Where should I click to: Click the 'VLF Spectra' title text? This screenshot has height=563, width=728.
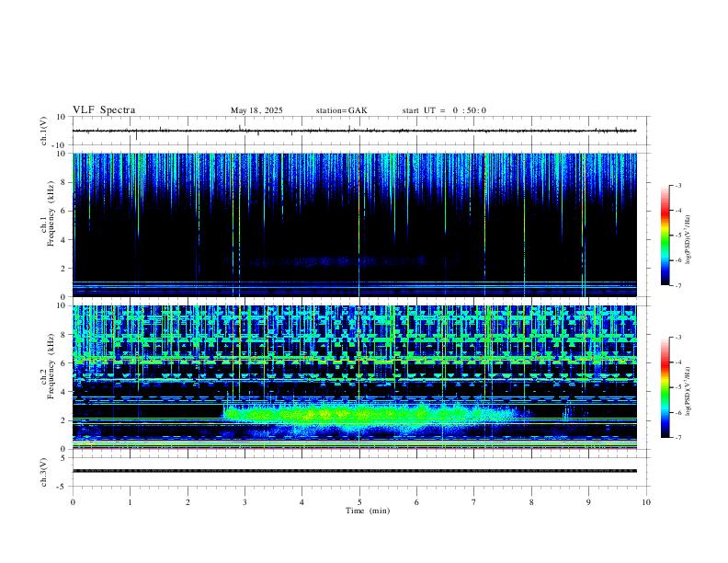coord(104,110)
